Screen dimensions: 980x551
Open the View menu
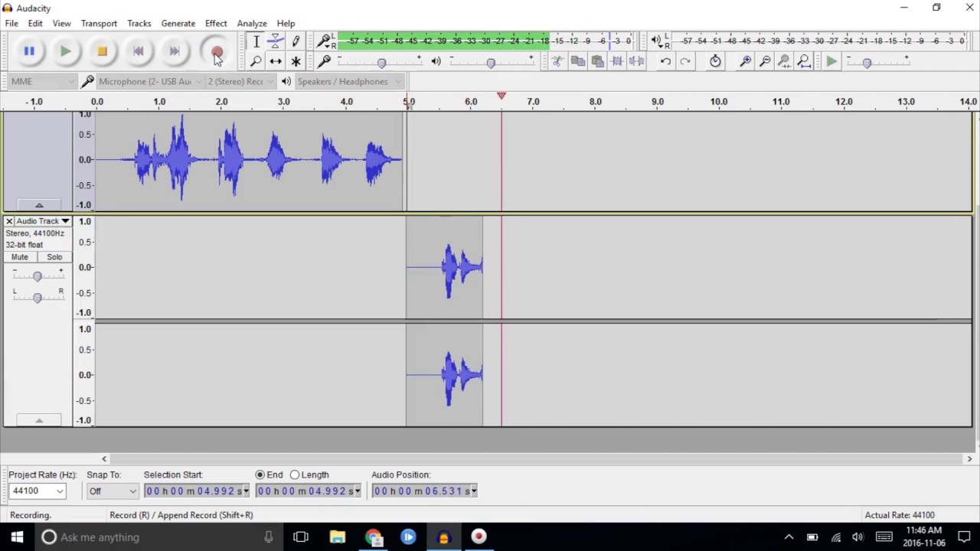pos(61,24)
